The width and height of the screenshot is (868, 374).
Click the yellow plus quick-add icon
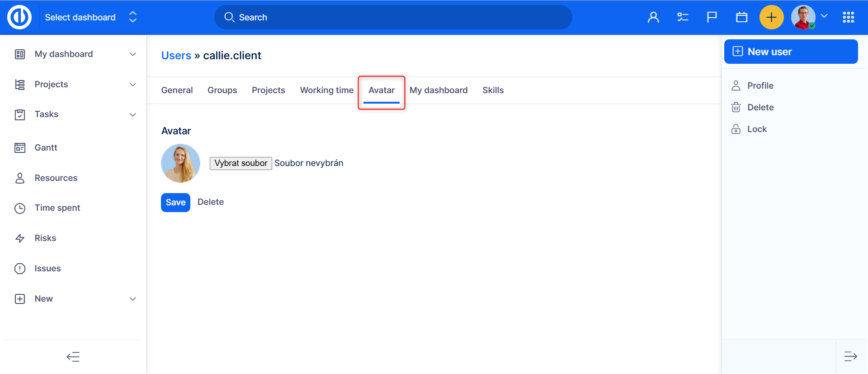pos(771,17)
